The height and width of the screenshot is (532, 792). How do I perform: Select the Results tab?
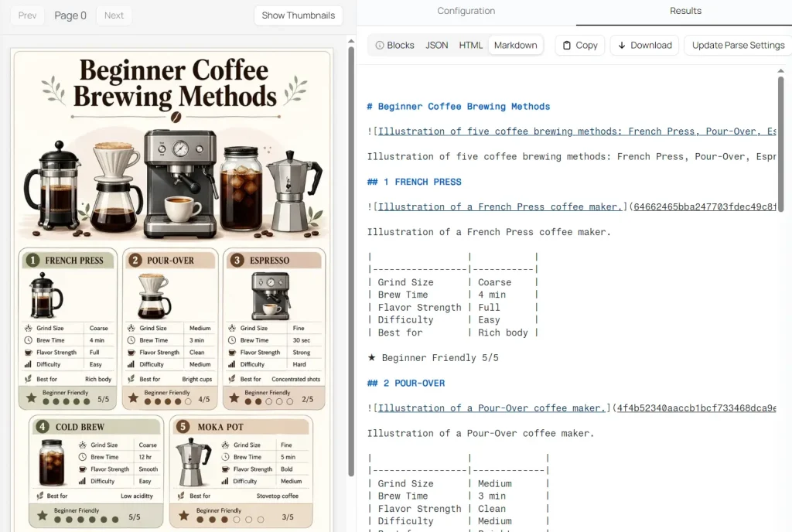pyautogui.click(x=685, y=12)
